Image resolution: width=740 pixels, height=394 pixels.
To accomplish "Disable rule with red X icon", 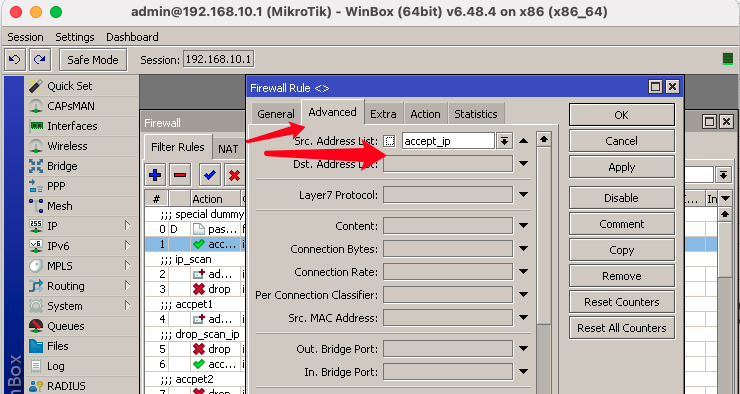I will [235, 176].
